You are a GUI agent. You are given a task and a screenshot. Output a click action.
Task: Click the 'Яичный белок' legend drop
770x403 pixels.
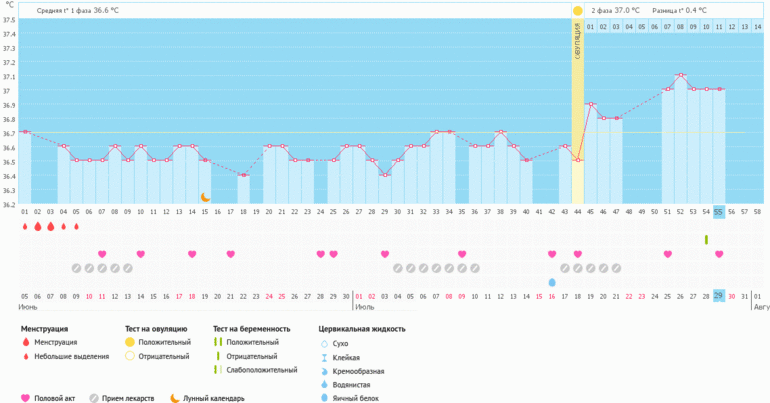[324, 398]
